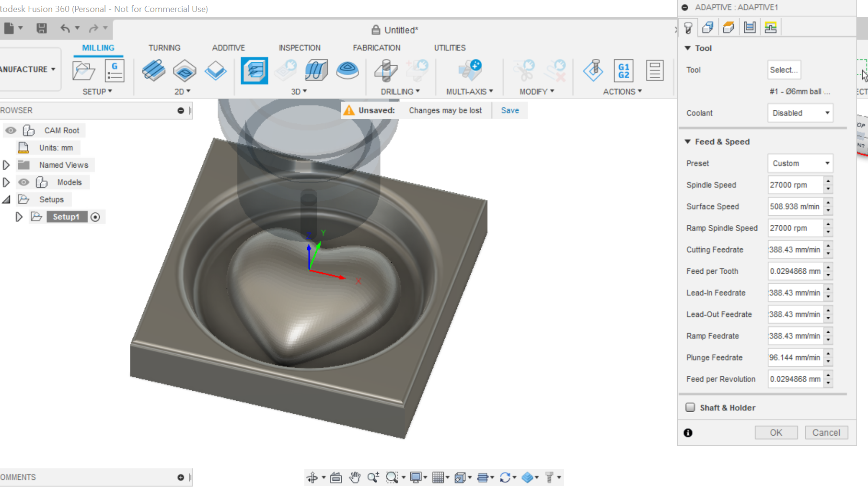Screen dimensions: 868x488
Task: Open the Milling tab
Action: [98, 48]
